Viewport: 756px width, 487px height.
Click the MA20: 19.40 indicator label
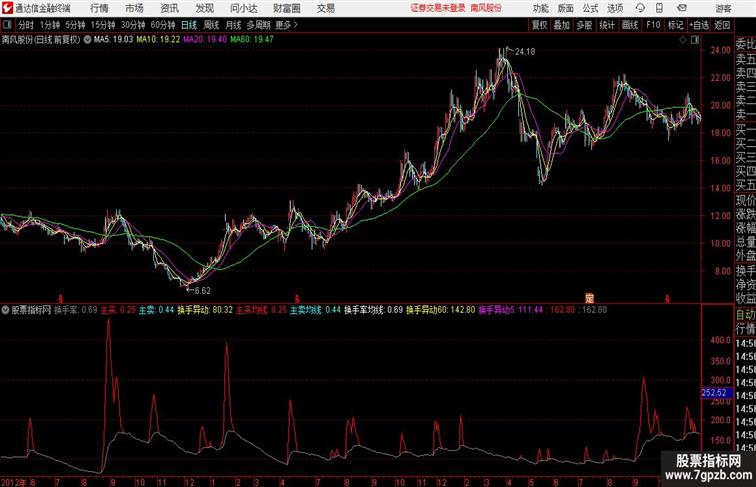coord(205,40)
